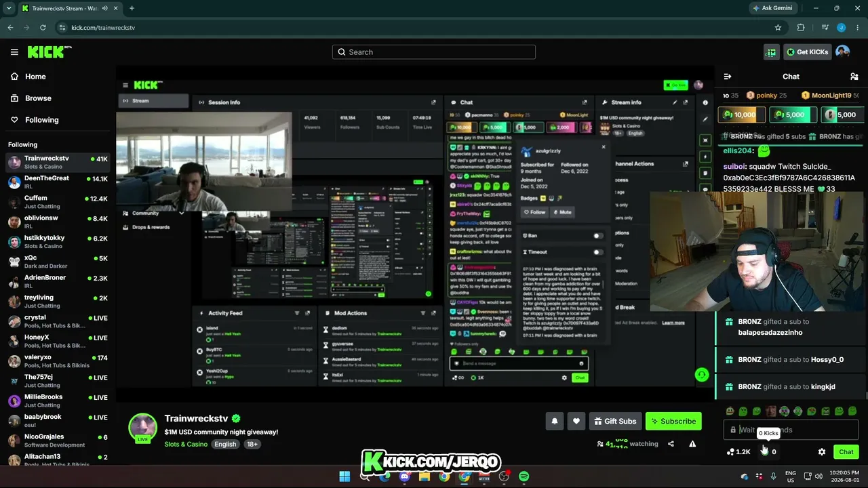868x488 pixels.
Task: Collapse the chat panel with arrow icon
Action: coord(728,77)
